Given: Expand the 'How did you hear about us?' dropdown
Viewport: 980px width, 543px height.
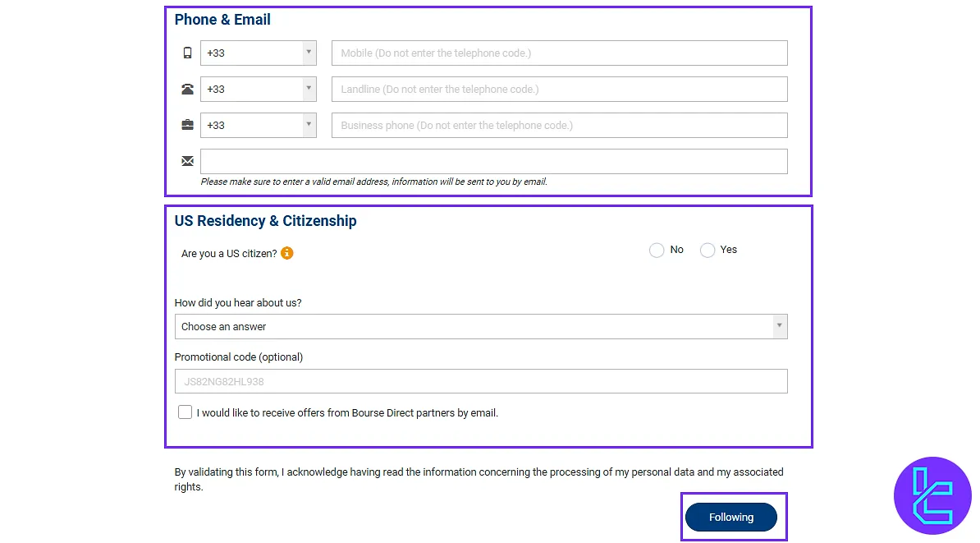Looking at the screenshot, I should 778,326.
